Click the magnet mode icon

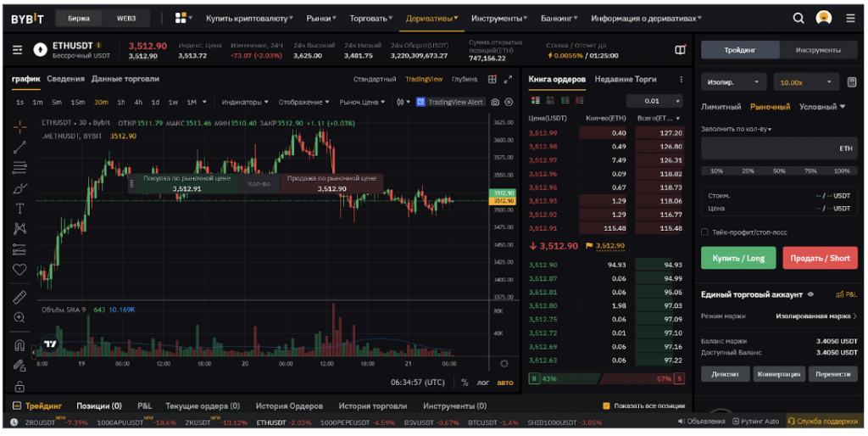click(20, 345)
